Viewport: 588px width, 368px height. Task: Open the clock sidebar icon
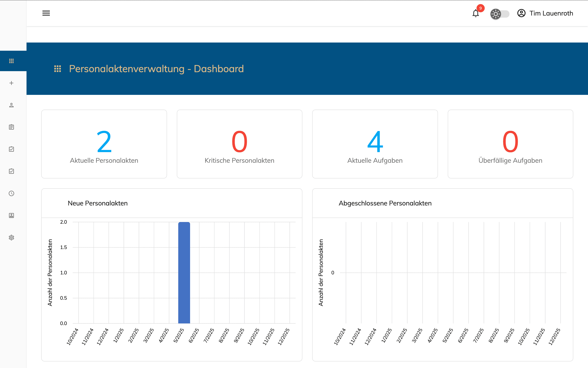[x=11, y=193]
